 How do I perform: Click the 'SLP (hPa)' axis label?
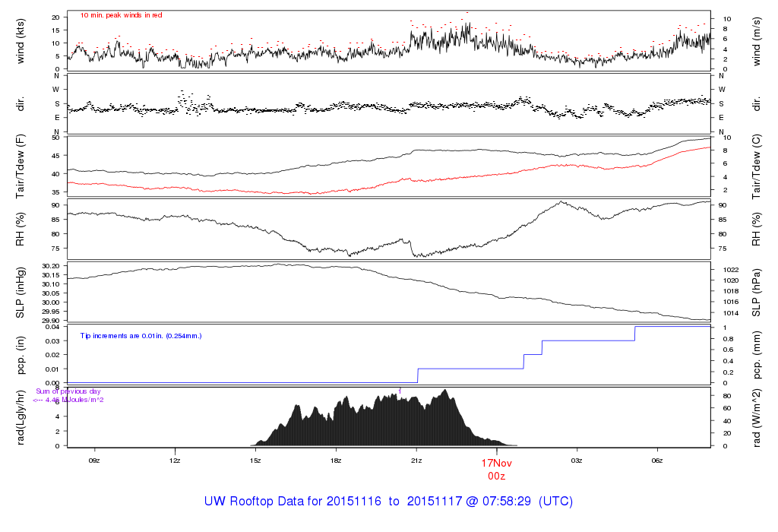coord(756,293)
